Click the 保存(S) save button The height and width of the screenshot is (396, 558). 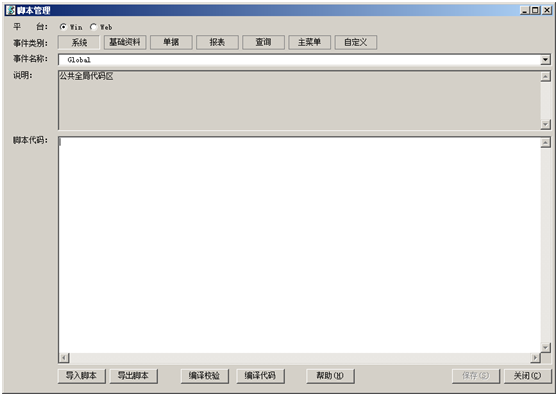click(x=476, y=376)
